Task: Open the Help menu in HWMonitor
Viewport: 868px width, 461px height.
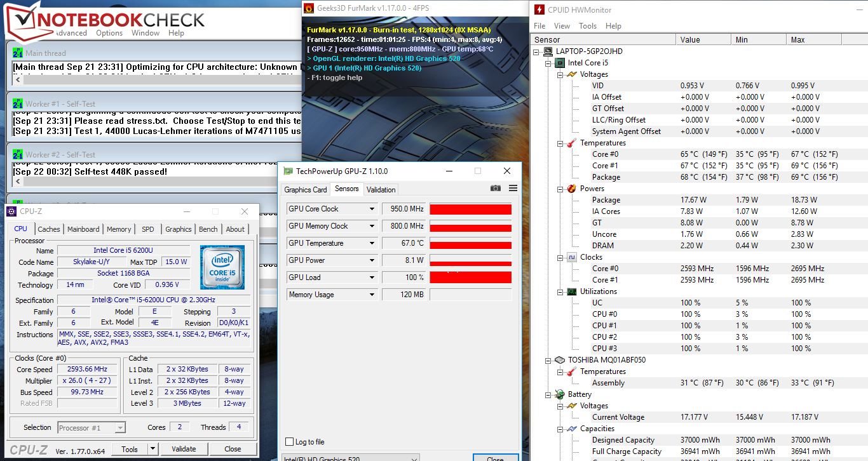Action: pos(613,26)
